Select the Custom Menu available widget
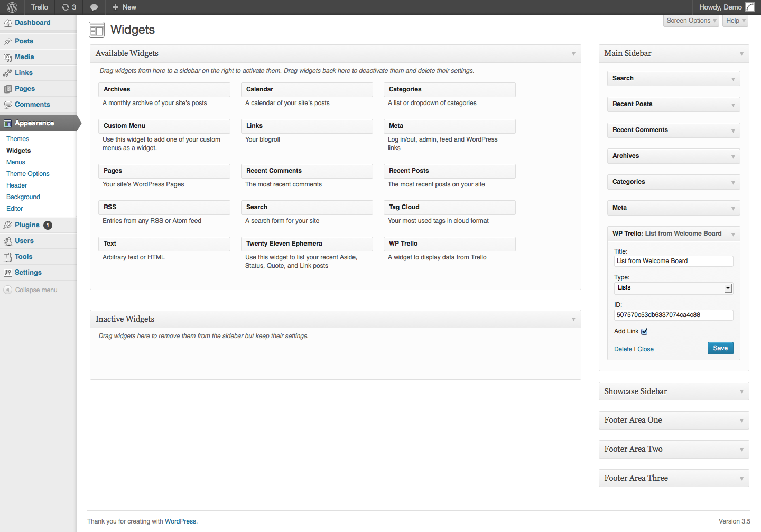Viewport: 761px width, 532px height. click(x=164, y=126)
